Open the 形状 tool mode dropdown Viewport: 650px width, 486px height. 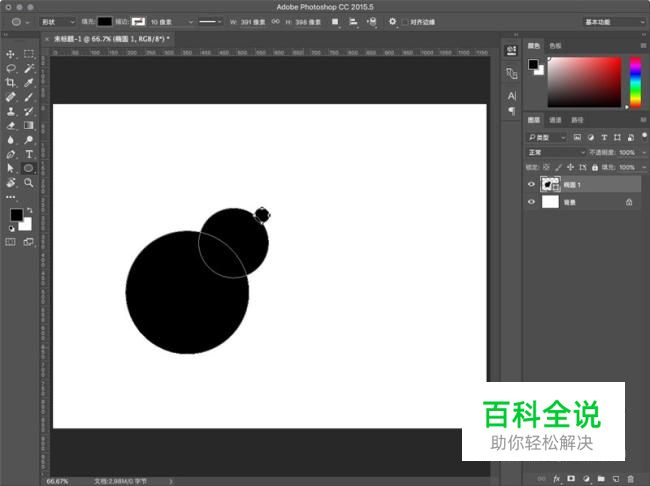58,21
